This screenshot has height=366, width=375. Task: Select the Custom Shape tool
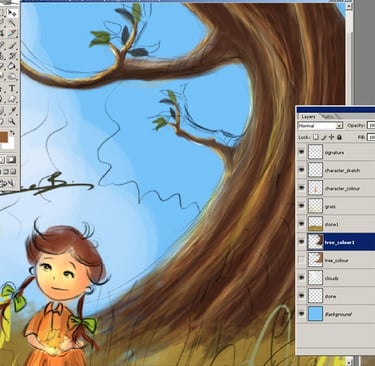click(12, 99)
